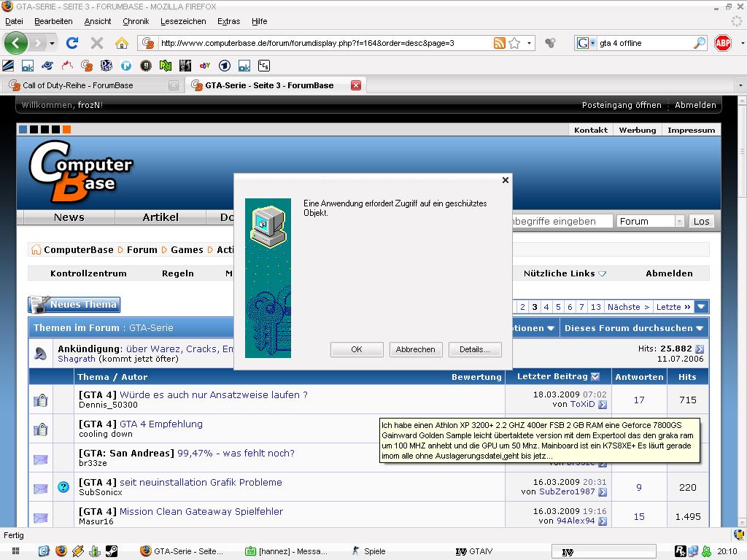The width and height of the screenshot is (747, 560).
Task: Select the orange color scheme swatch
Action: coord(66,130)
